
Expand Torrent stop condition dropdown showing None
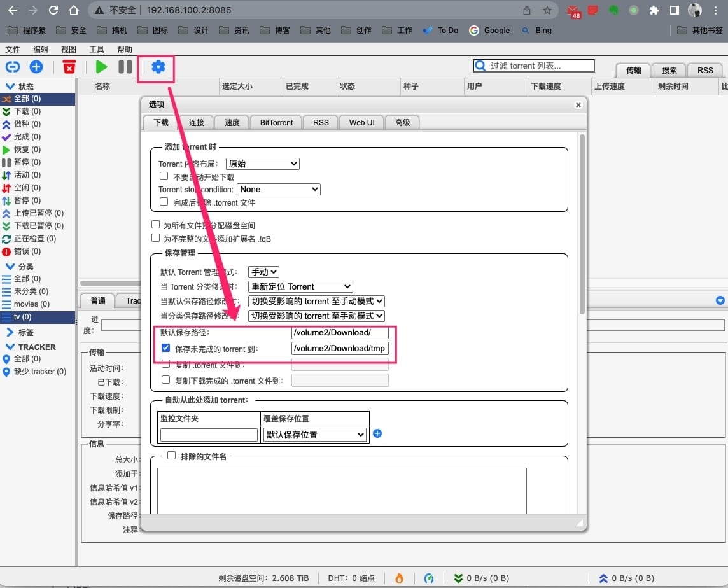[278, 189]
